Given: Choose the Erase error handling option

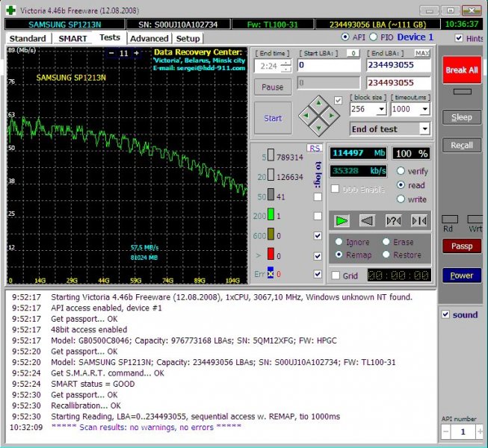Looking at the screenshot, I should pos(386,242).
